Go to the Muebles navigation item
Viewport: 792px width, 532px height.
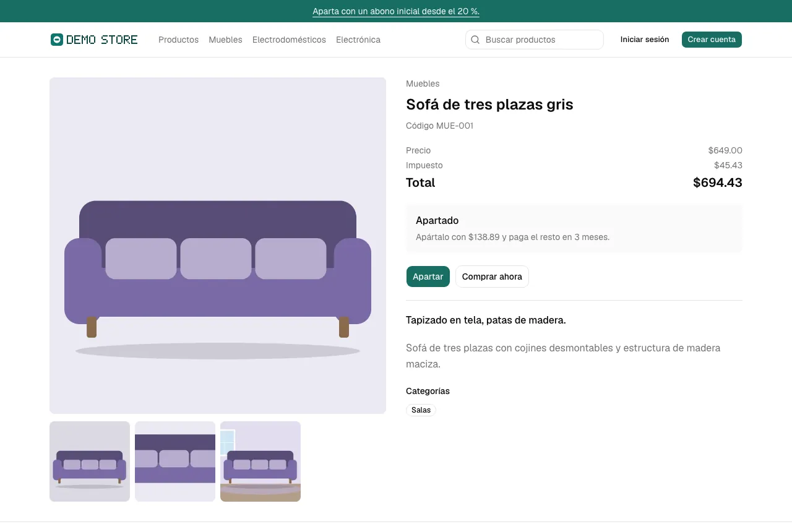click(225, 40)
